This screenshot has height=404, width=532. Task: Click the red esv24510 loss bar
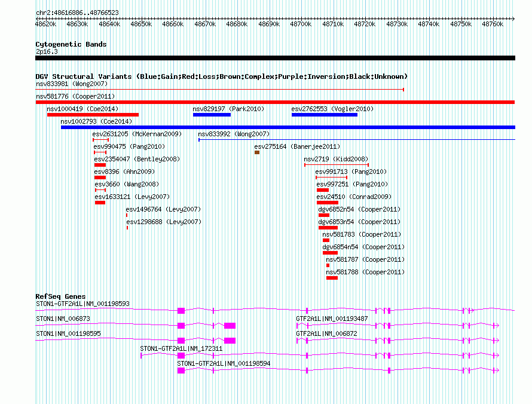328,203
